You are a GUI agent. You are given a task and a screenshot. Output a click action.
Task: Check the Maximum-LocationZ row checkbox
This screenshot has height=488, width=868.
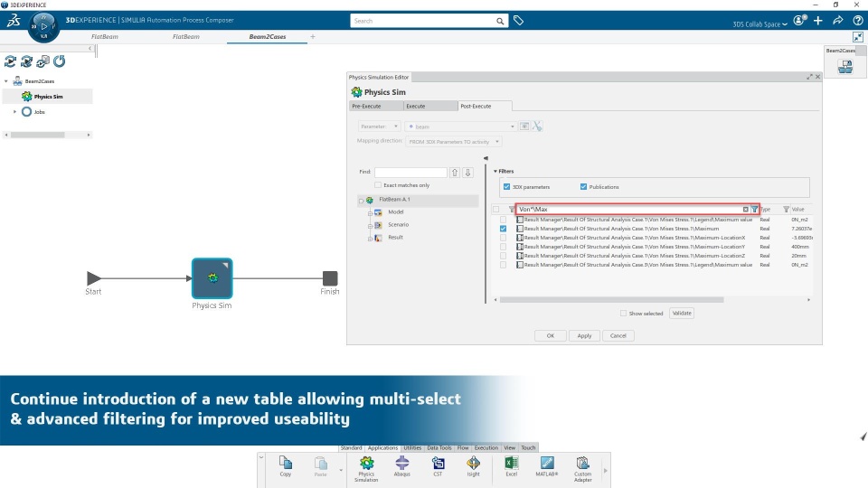(x=504, y=256)
